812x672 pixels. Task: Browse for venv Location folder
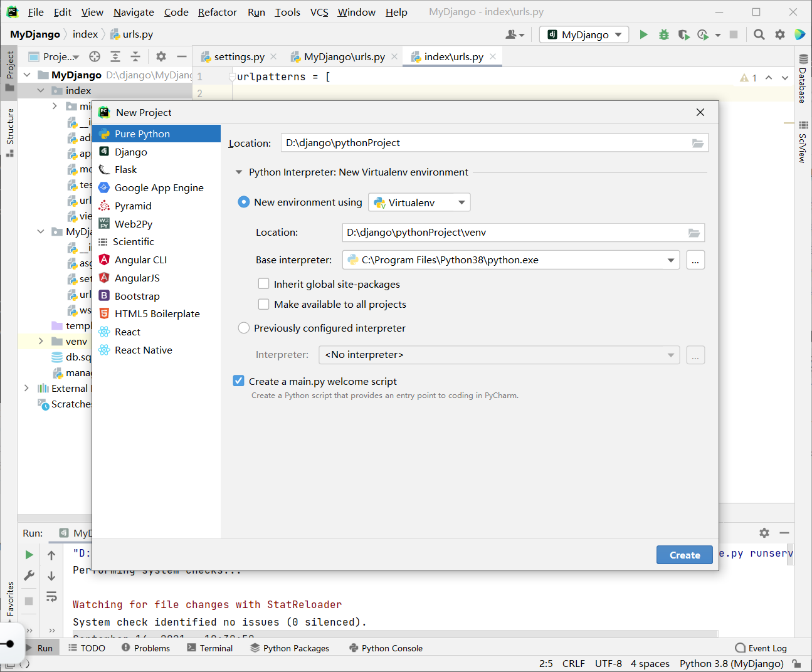point(694,233)
